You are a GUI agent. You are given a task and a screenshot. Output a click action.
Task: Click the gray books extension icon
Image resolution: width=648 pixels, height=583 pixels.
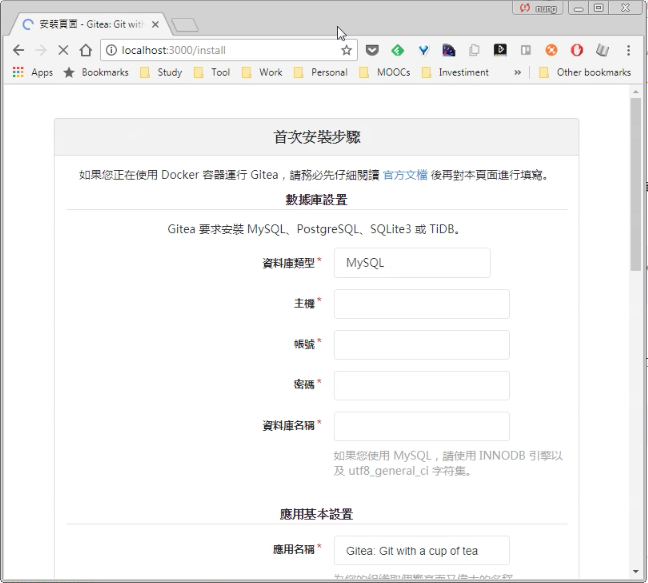(603, 50)
